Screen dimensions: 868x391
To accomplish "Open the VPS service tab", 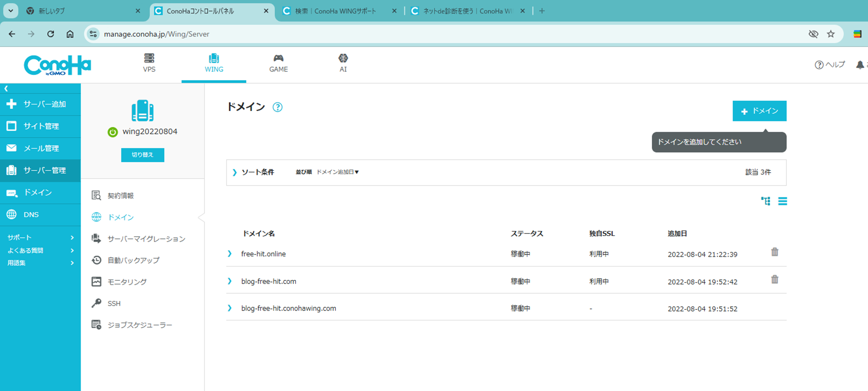I will (x=149, y=63).
